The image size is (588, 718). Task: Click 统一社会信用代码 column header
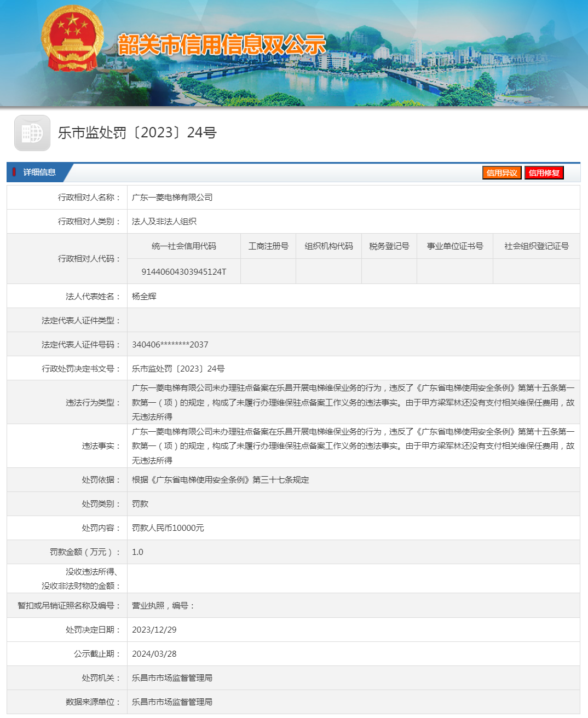184,246
